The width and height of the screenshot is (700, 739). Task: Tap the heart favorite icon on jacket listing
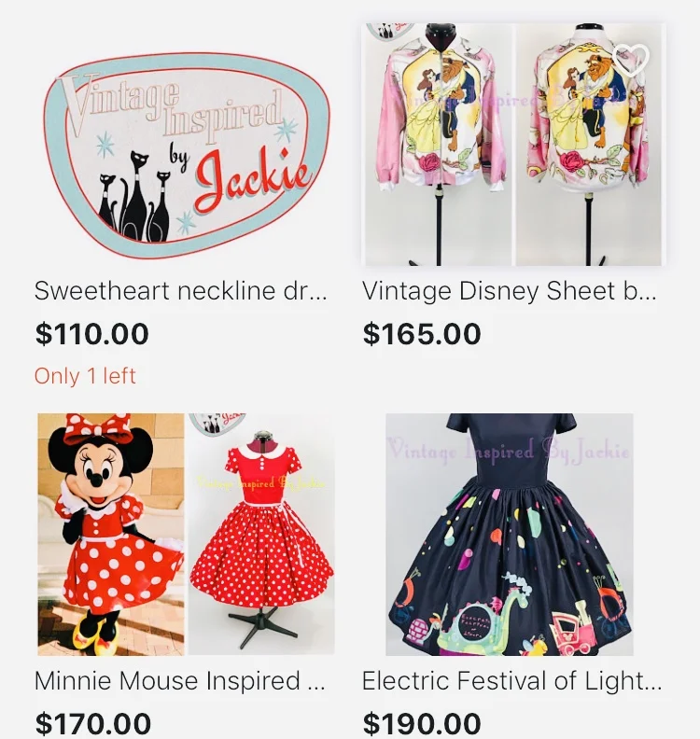pyautogui.click(x=630, y=60)
